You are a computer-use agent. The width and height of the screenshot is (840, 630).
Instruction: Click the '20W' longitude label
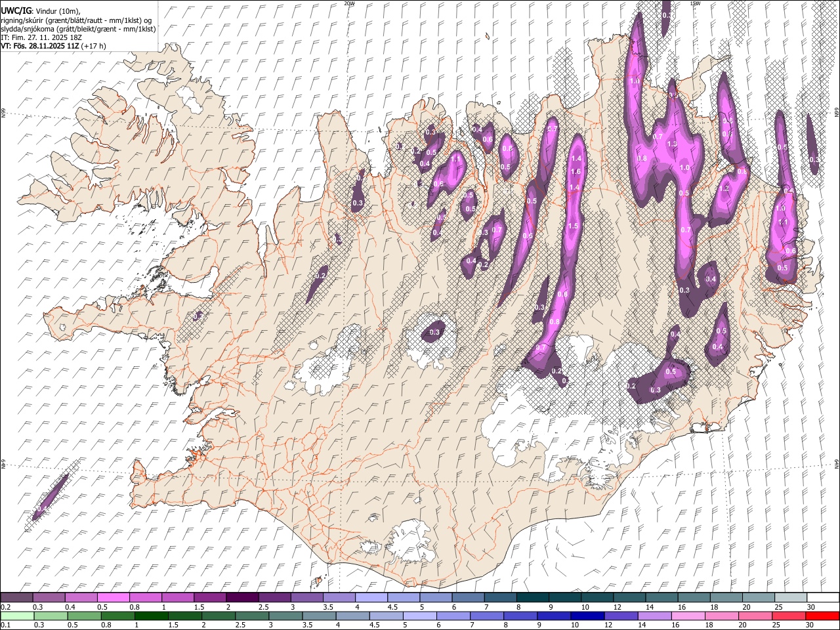point(349,3)
